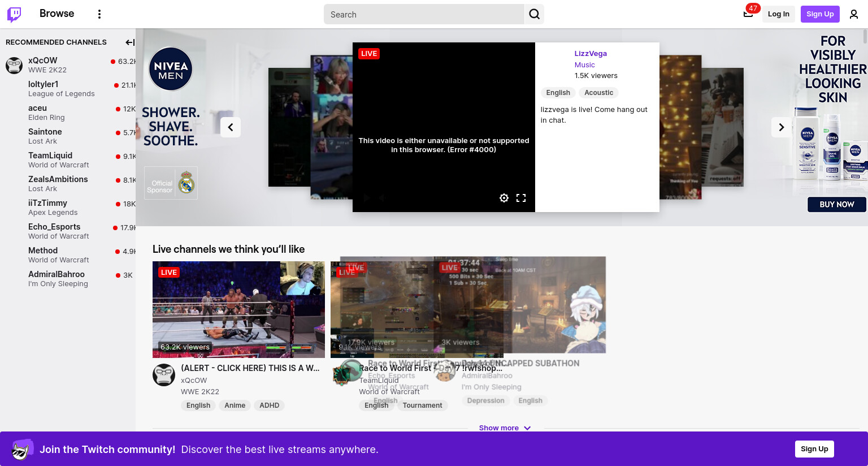
Task: Open the AdmiralBahroo subathon stream thumbnail
Action: (520, 305)
